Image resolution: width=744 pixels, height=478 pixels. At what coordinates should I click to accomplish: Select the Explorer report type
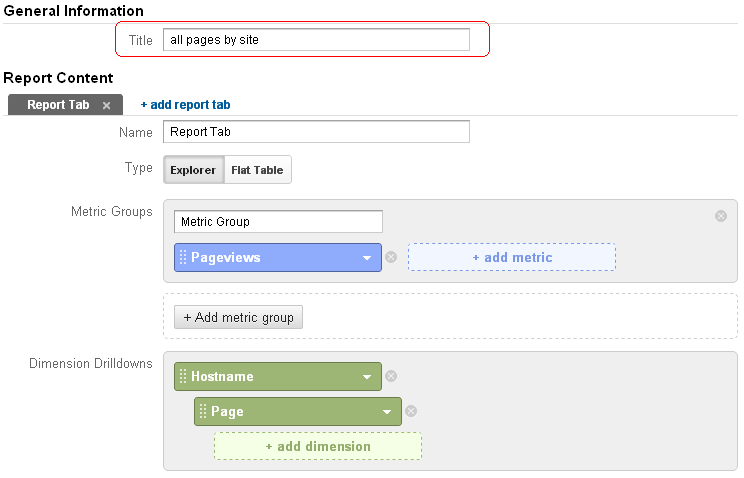pyautogui.click(x=193, y=170)
